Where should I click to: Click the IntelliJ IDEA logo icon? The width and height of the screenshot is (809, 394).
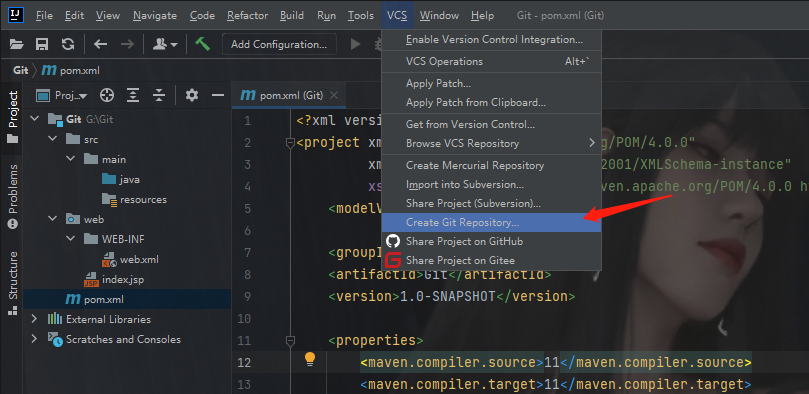(16, 15)
